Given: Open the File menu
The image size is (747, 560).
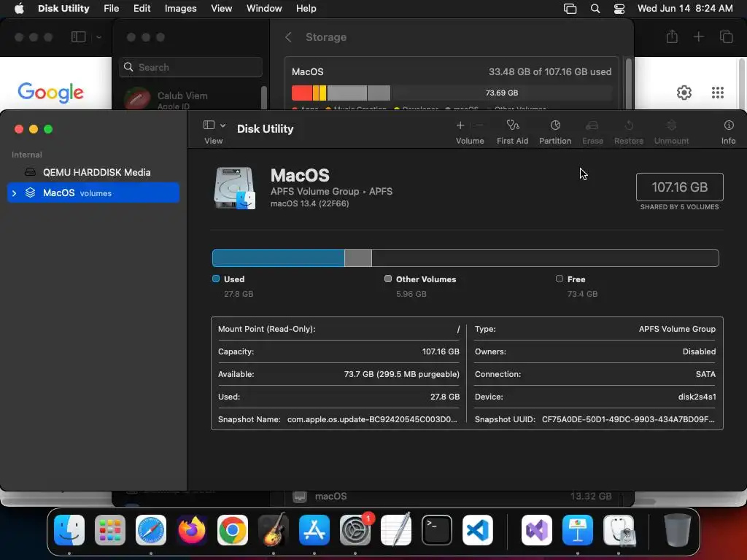Looking at the screenshot, I should coord(112,9).
